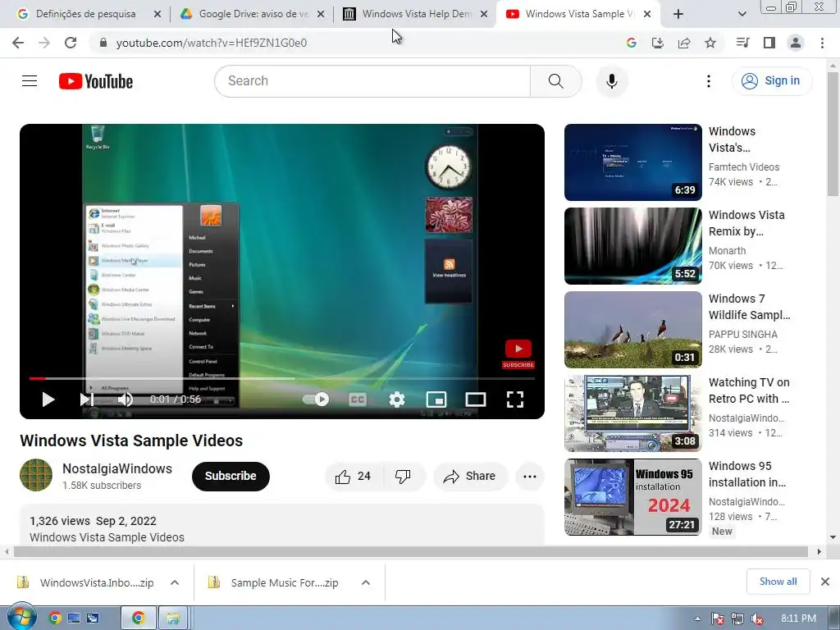Click the search magnifier button

(556, 81)
